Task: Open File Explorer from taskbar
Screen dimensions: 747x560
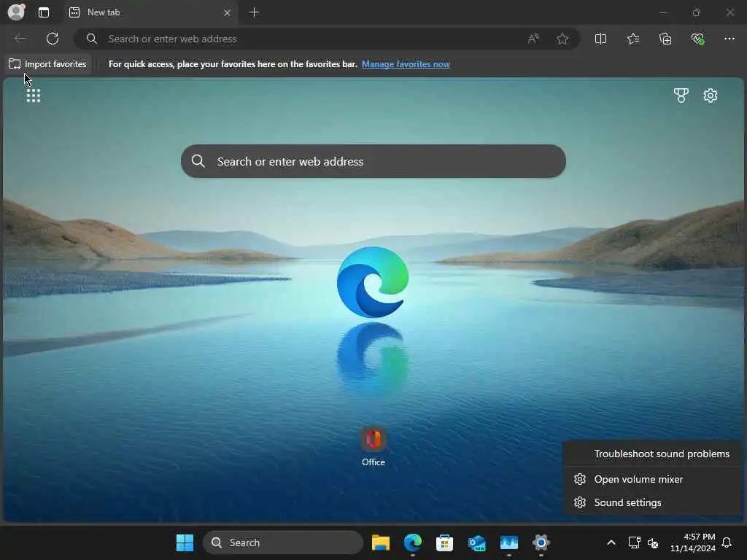Action: tap(381, 542)
